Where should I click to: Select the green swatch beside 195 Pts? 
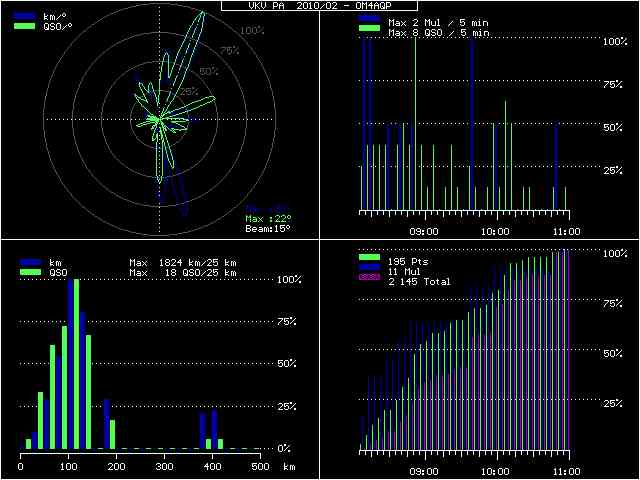pyautogui.click(x=369, y=257)
